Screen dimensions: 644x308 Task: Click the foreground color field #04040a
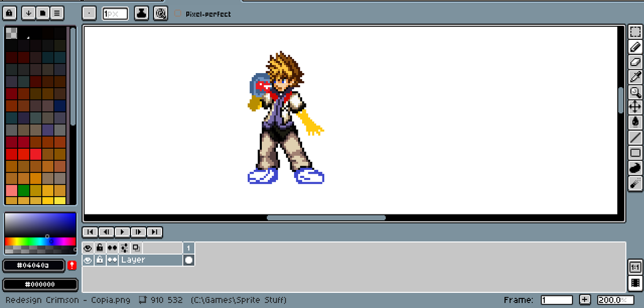(x=33, y=266)
